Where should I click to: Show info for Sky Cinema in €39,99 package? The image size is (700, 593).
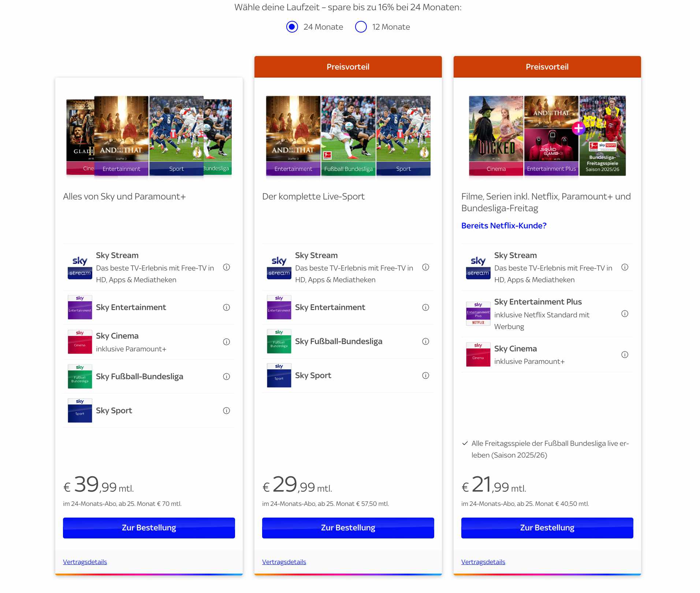tap(226, 342)
